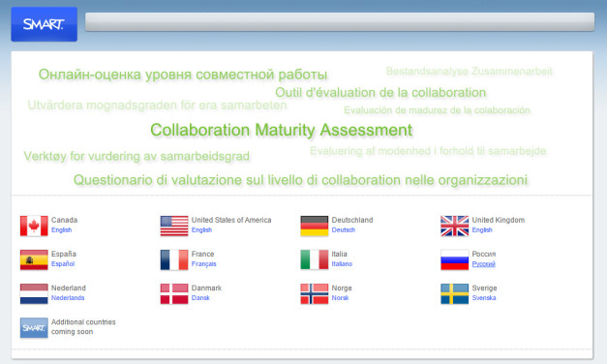
Task: Click the Italia country label
Action: (340, 254)
